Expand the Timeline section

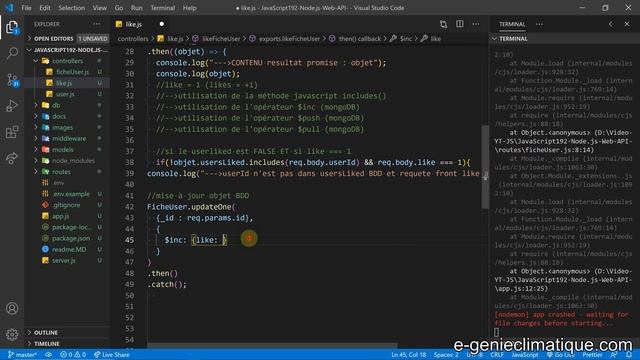coord(67,344)
